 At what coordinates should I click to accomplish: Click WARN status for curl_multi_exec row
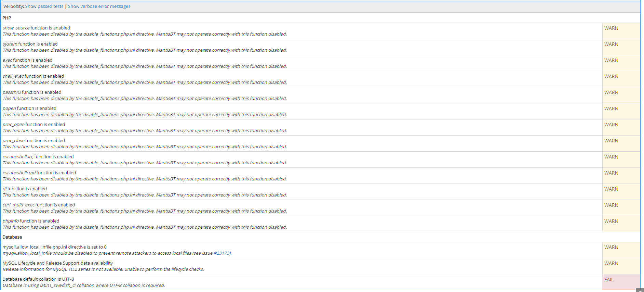(x=611, y=205)
